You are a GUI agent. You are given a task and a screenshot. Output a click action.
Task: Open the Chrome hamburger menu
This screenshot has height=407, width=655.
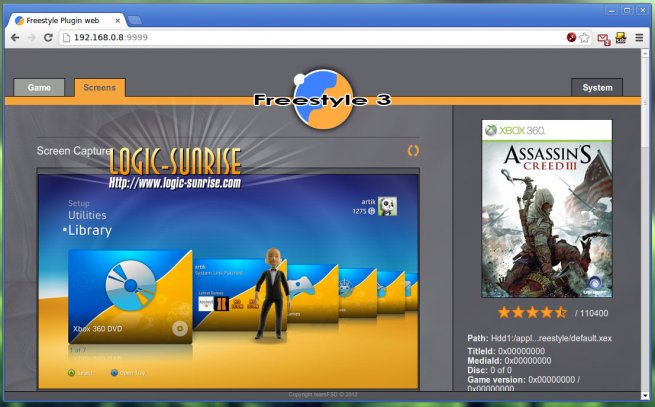639,38
